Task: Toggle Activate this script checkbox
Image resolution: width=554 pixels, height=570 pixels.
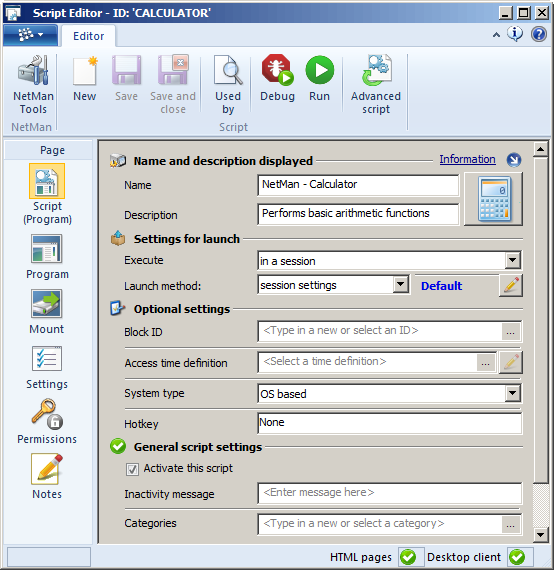Action: [132, 469]
